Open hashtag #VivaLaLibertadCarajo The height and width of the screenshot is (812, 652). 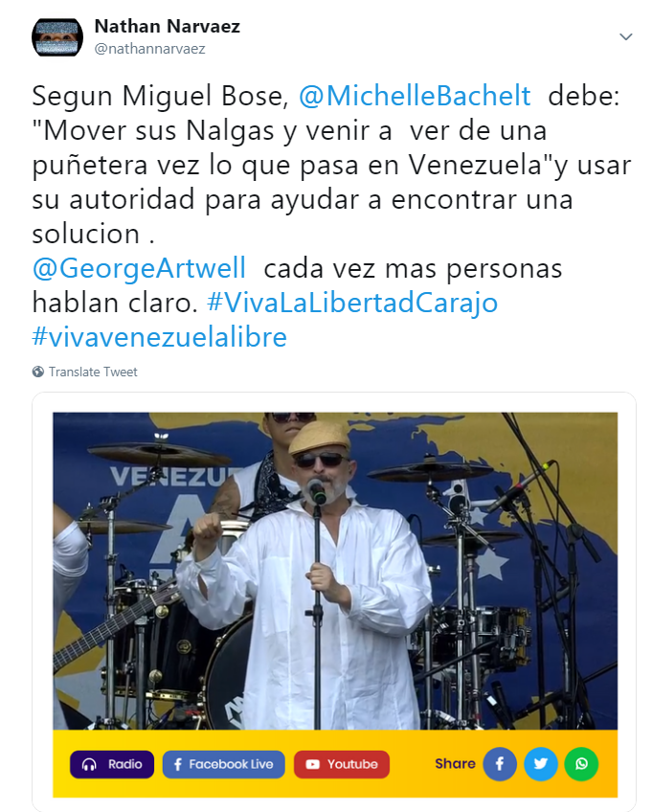click(352, 303)
